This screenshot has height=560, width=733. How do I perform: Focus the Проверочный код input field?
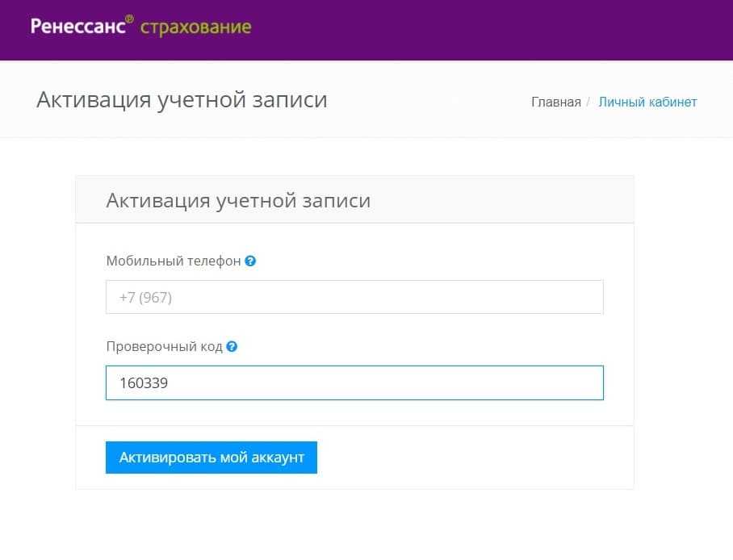354,383
